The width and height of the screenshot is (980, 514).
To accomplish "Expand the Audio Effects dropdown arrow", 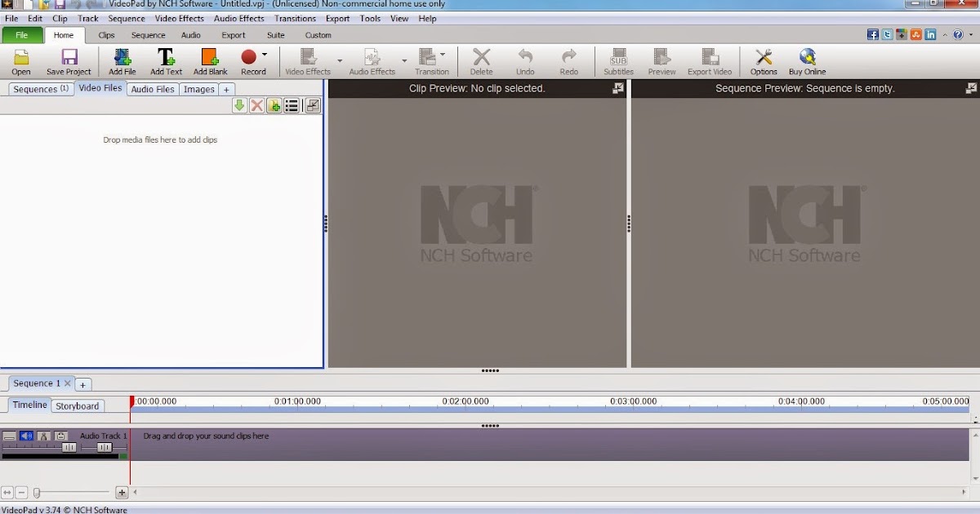I will [x=403, y=60].
